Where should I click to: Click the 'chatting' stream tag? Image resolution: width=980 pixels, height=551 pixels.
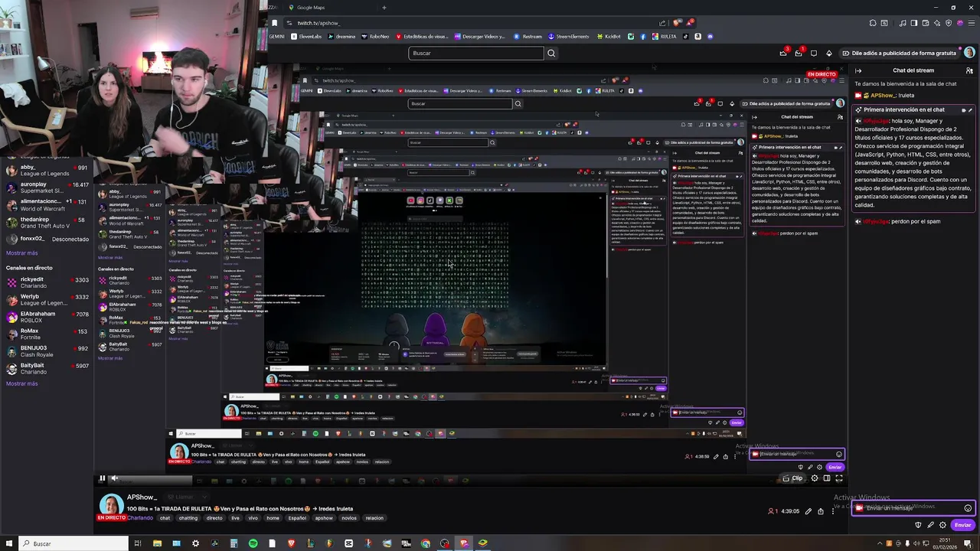pyautogui.click(x=188, y=518)
